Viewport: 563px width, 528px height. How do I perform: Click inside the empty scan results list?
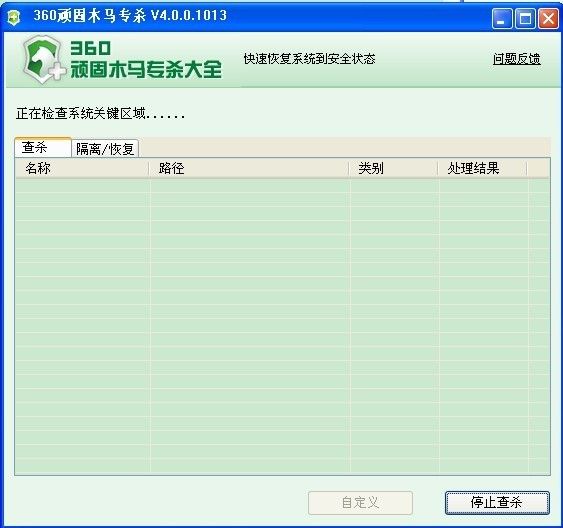pyautogui.click(x=282, y=326)
